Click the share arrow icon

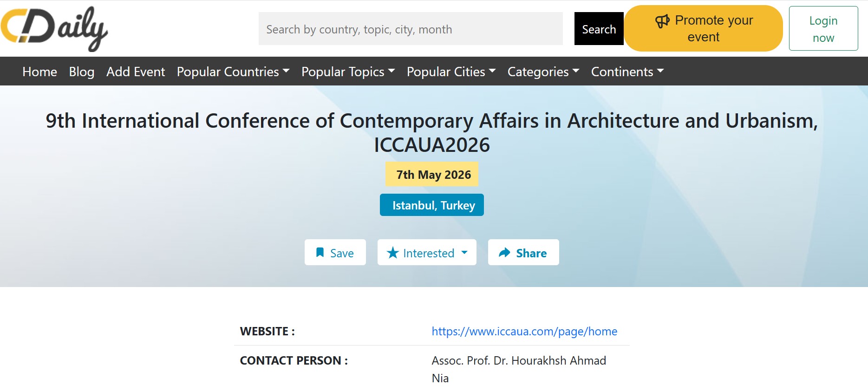504,253
